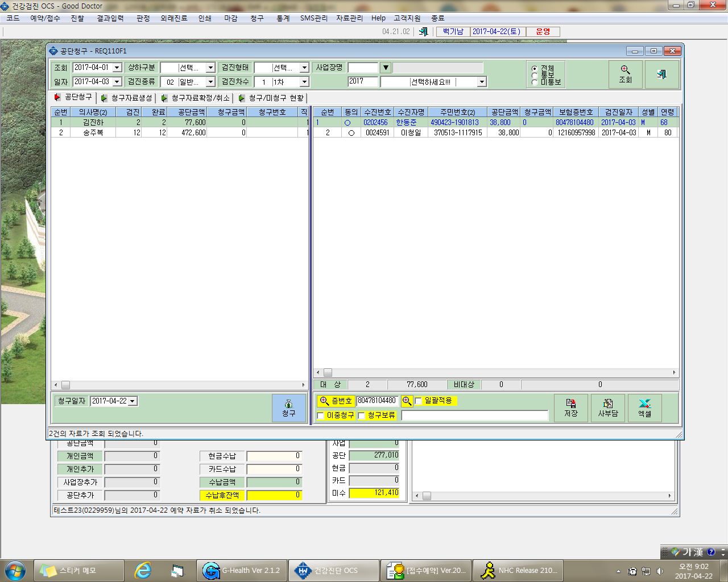Click the 사부담 icon button

608,408
